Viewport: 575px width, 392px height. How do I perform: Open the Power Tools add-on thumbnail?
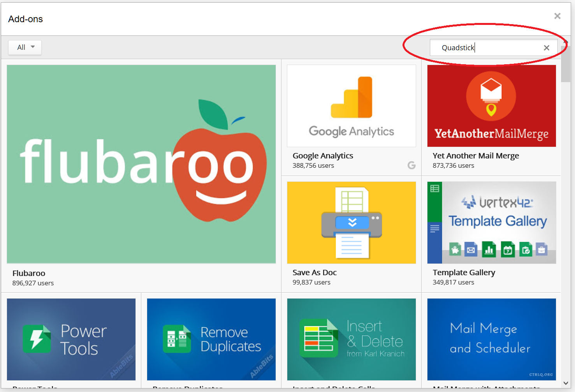tap(71, 339)
